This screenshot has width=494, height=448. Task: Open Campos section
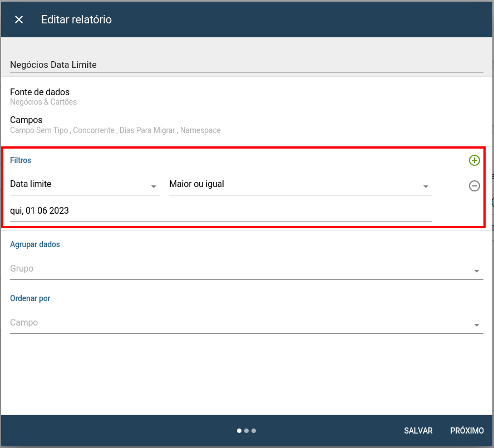pos(26,120)
